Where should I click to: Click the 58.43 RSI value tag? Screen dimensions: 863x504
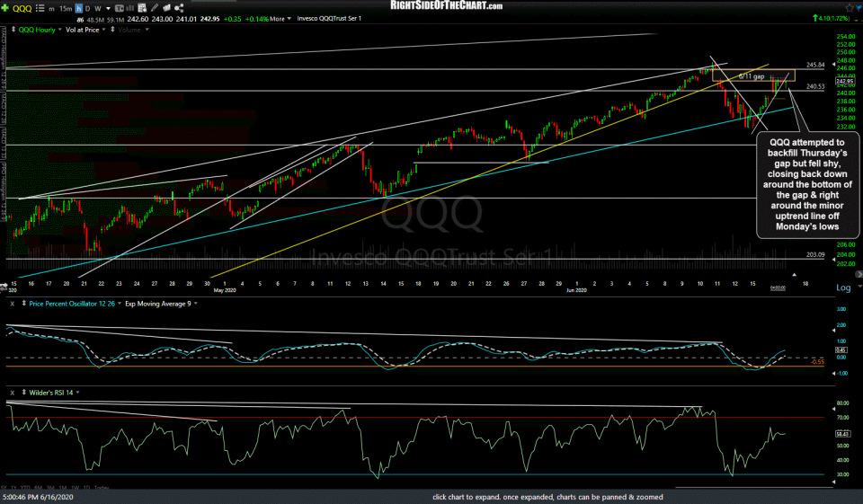[842, 434]
